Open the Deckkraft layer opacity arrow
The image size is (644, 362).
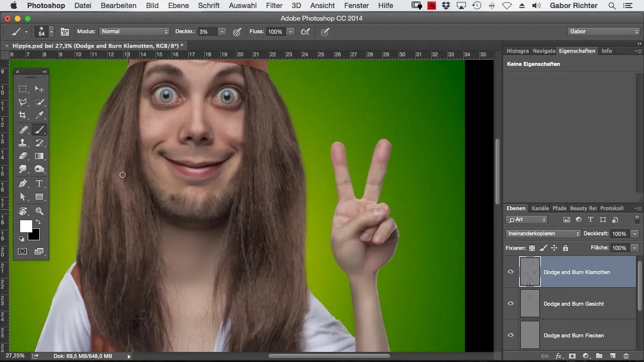pyautogui.click(x=635, y=234)
